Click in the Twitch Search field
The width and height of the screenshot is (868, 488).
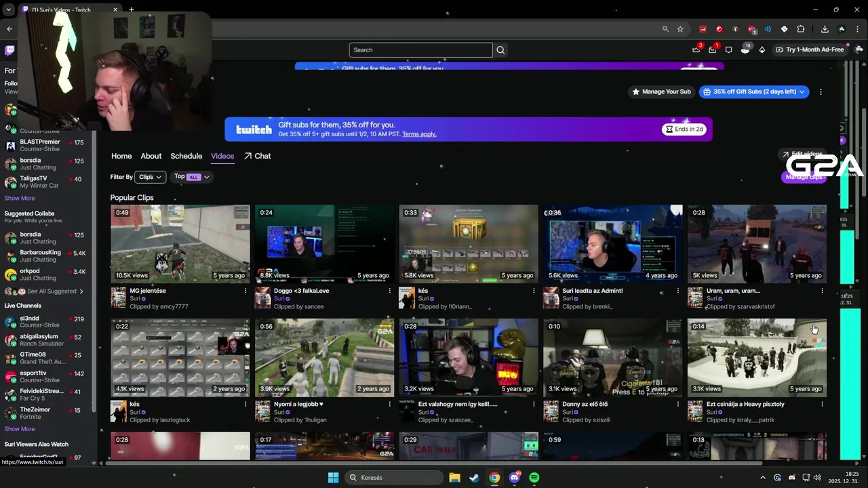pyautogui.click(x=420, y=49)
